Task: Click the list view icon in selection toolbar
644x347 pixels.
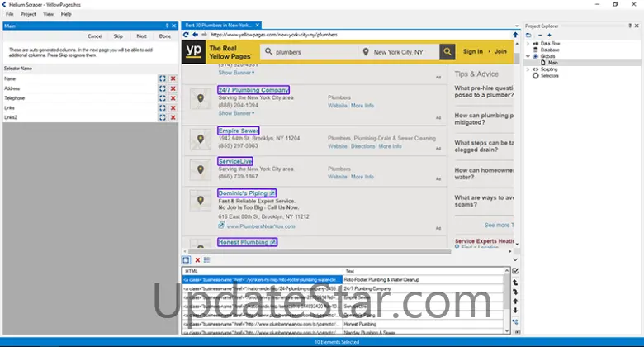Action: [x=206, y=260]
